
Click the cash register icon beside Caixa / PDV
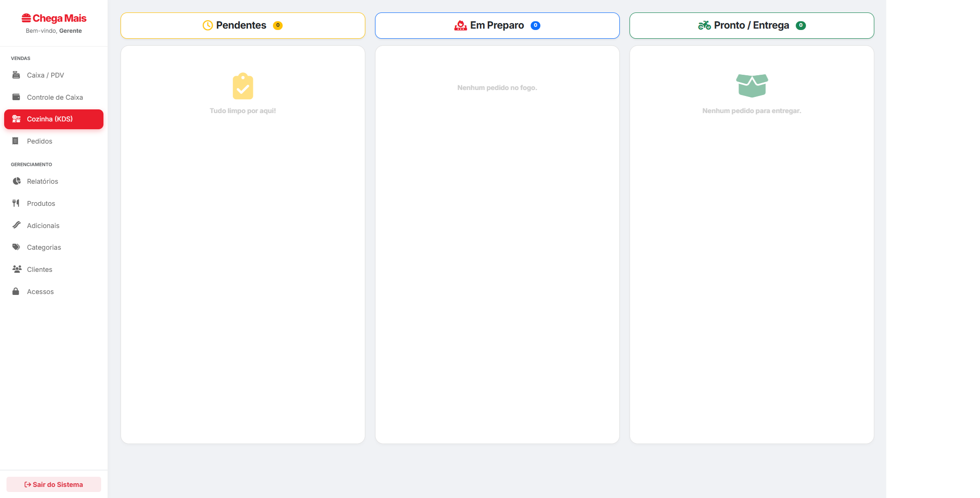click(x=16, y=75)
